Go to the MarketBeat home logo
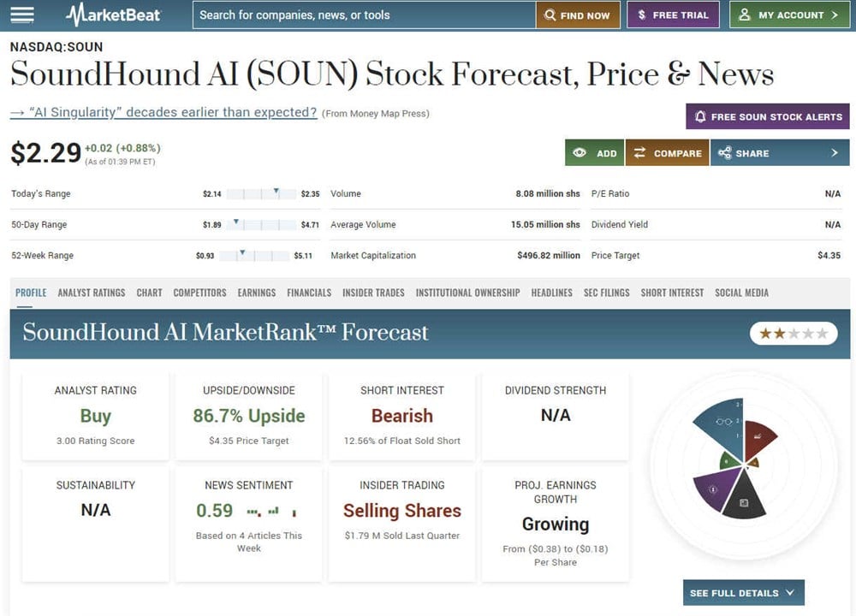 click(x=113, y=15)
